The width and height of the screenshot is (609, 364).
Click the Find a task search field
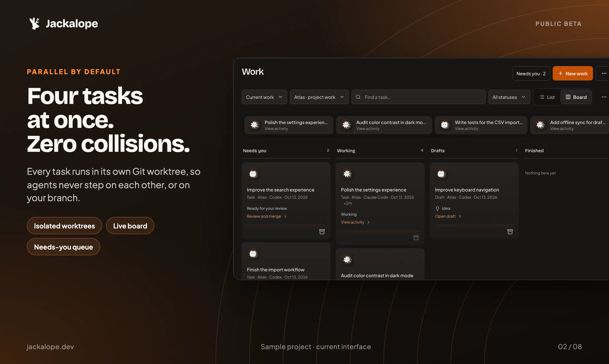(x=418, y=97)
